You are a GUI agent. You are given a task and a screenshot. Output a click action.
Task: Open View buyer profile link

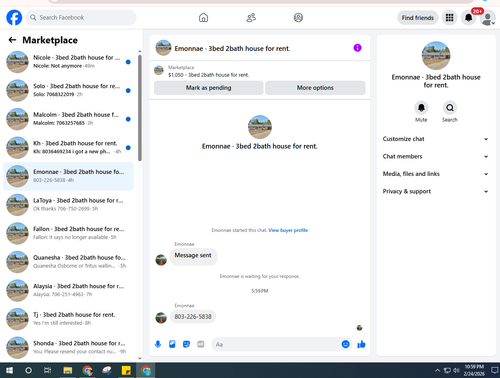tap(288, 230)
